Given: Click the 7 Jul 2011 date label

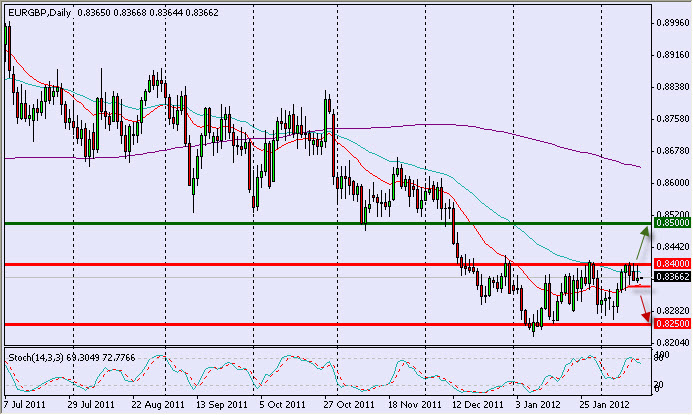Looking at the screenshot, I should [24, 407].
